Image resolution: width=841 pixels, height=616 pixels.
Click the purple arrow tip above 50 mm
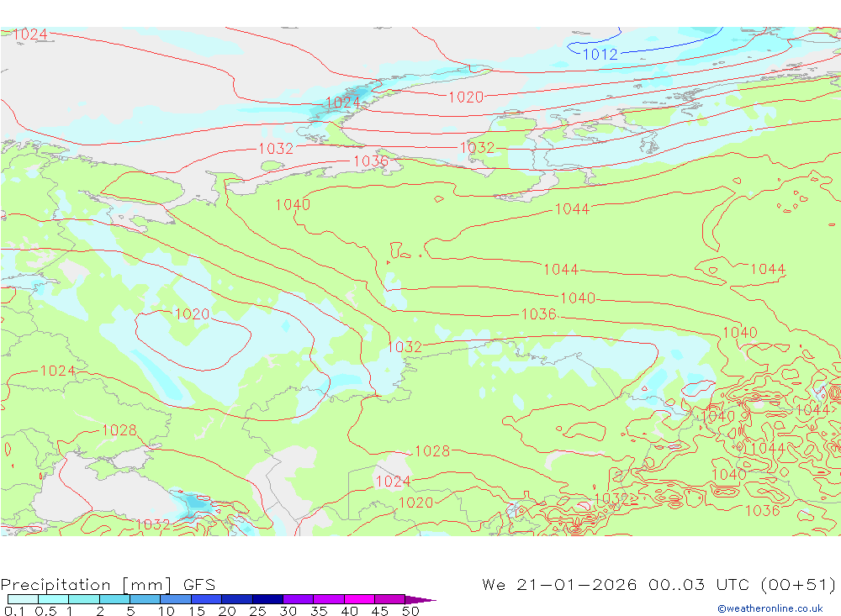[x=420, y=600]
